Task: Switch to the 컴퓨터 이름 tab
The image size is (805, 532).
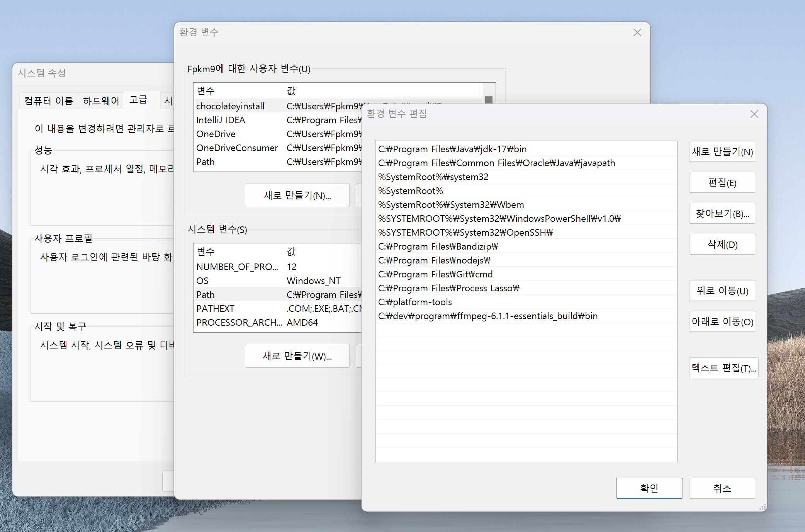Action: pyautogui.click(x=49, y=101)
